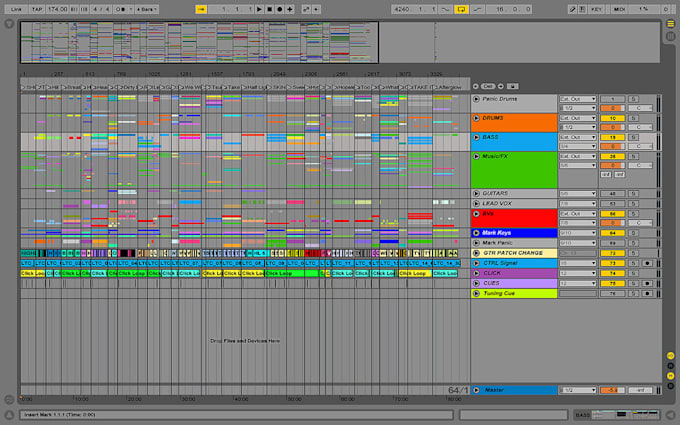Solo the BASS track
This screenshot has height=425, width=680.
coord(633,137)
